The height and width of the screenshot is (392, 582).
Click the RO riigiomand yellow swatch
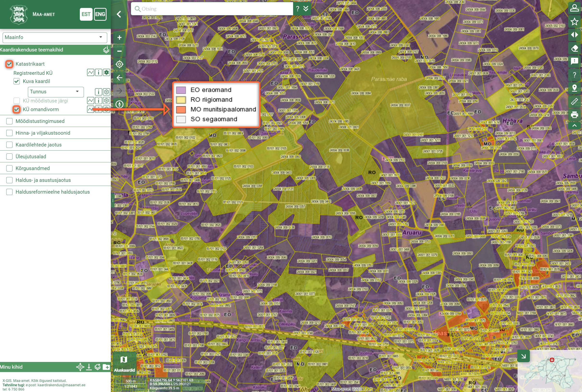[181, 100]
